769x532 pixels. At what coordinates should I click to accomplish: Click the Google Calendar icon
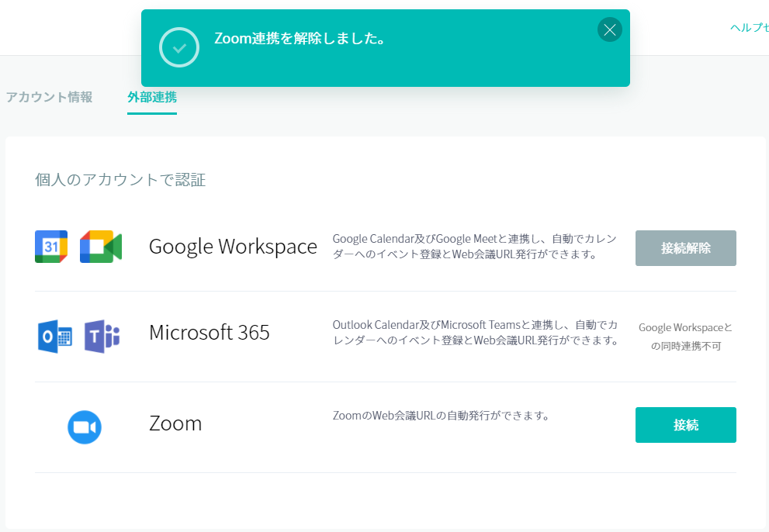(x=51, y=247)
